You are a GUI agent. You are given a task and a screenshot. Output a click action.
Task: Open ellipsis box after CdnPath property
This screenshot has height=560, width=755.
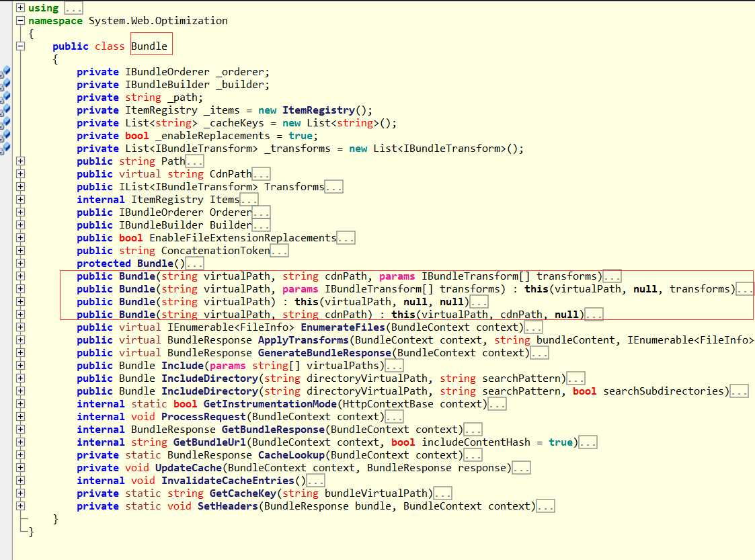point(261,174)
